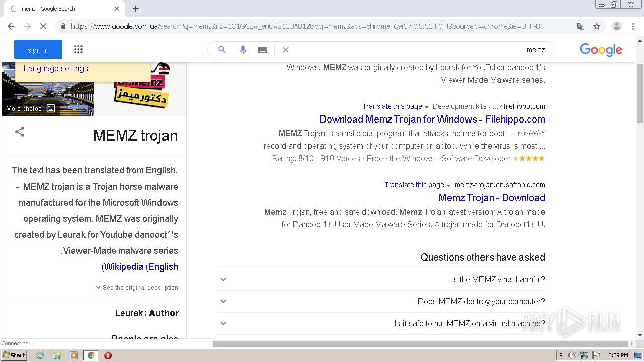Translate the softonic.com result page
This screenshot has height=362, width=644.
coord(414,185)
